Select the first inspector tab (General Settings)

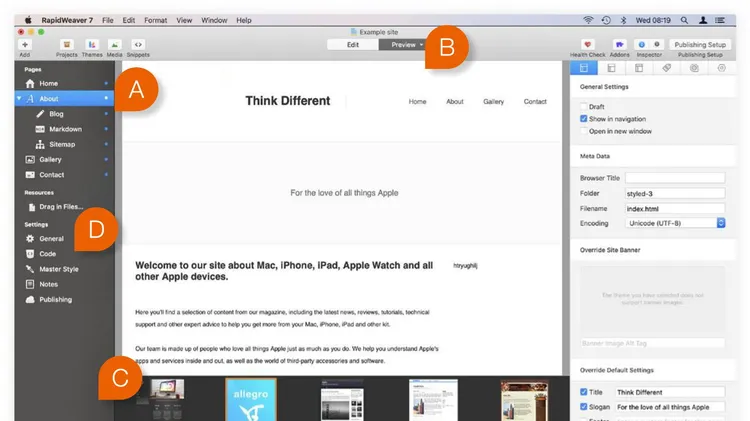click(584, 68)
